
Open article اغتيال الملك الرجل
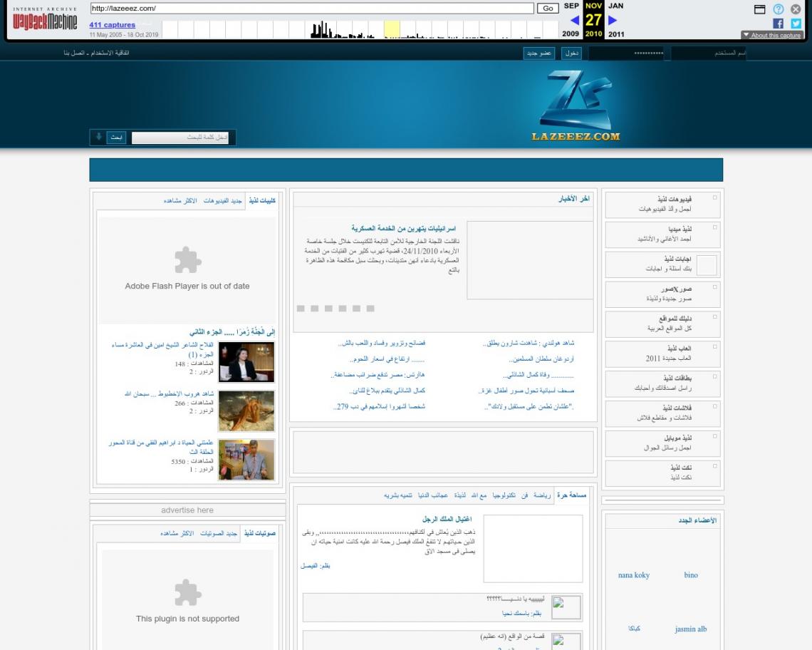click(447, 519)
